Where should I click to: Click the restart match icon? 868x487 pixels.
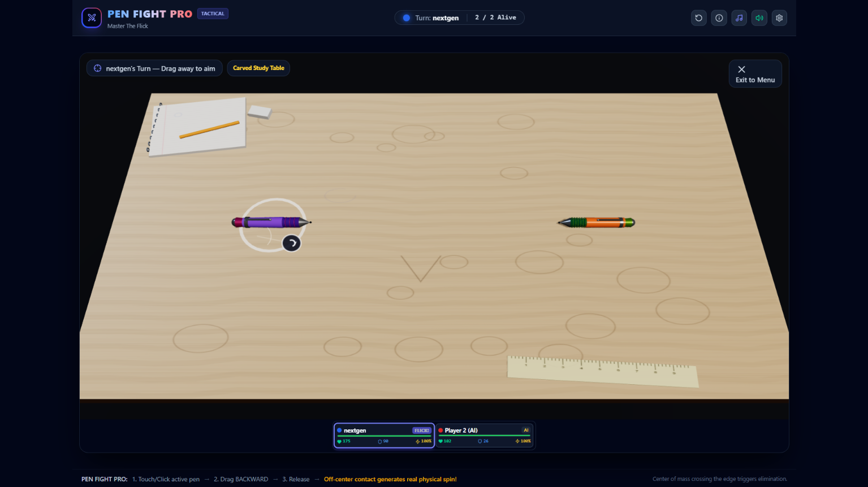[x=699, y=18]
